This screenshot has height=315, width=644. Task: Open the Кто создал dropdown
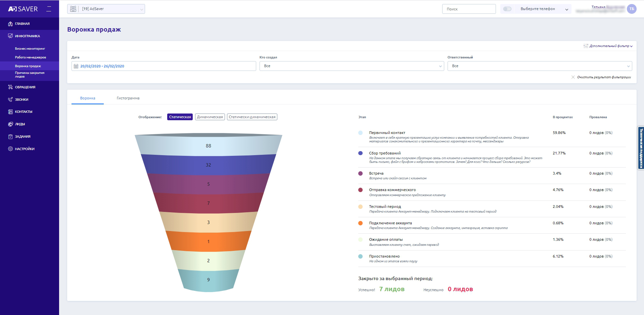pyautogui.click(x=352, y=66)
